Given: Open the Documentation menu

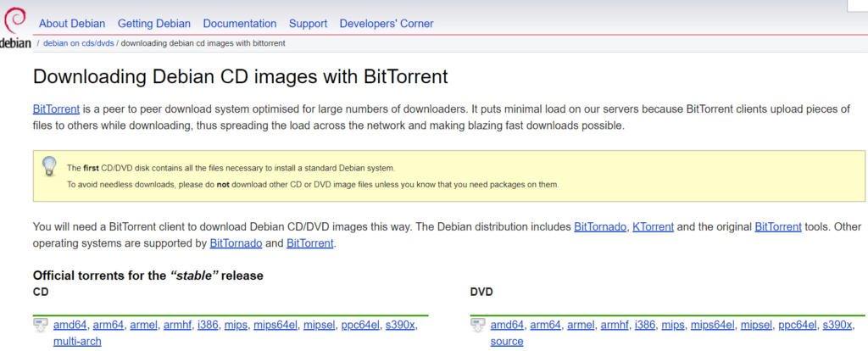Looking at the screenshot, I should pos(240,24).
